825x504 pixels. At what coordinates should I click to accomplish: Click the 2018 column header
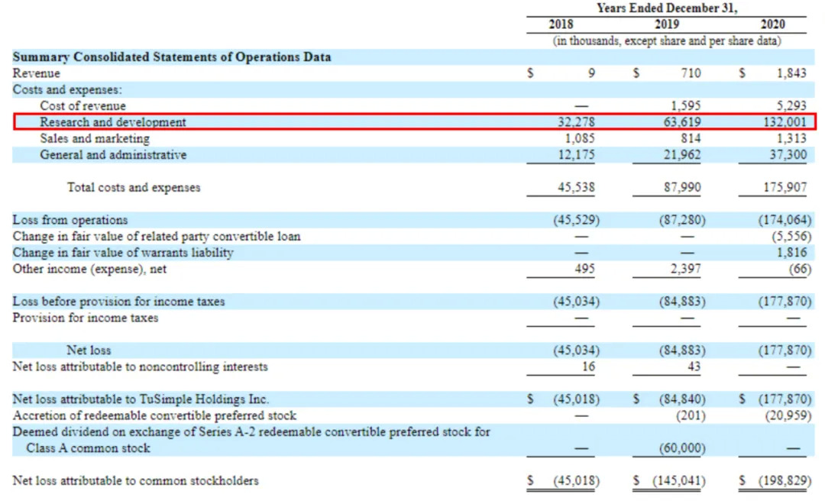click(561, 24)
